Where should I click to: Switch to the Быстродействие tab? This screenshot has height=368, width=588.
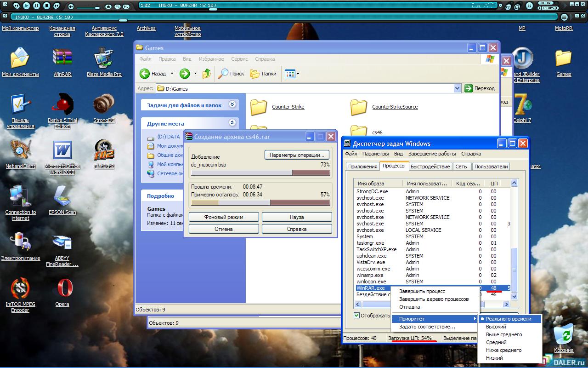[x=430, y=167]
